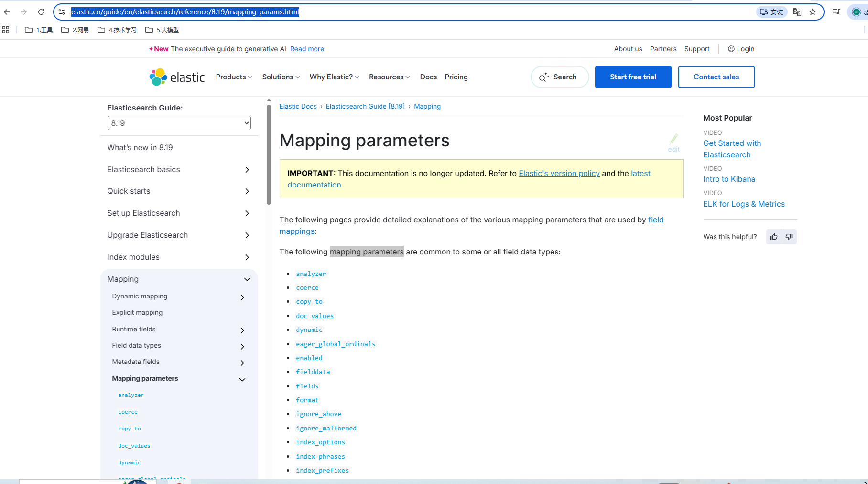Click Start free trial
The image size is (868, 484).
click(x=633, y=77)
